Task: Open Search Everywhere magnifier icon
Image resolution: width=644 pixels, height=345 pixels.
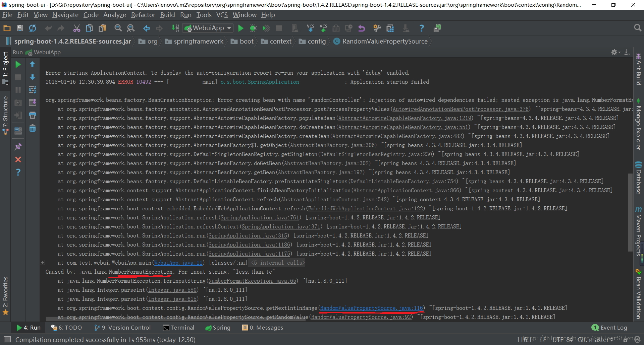Action: pyautogui.click(x=638, y=28)
